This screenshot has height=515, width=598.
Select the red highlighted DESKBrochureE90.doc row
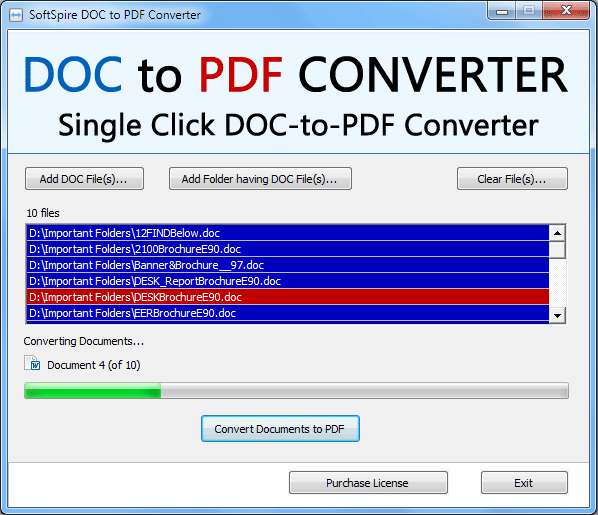(x=288, y=297)
